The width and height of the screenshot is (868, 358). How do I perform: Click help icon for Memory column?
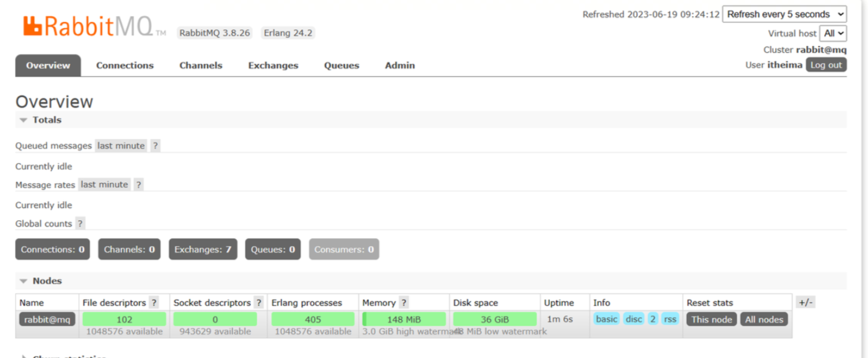coord(404,303)
